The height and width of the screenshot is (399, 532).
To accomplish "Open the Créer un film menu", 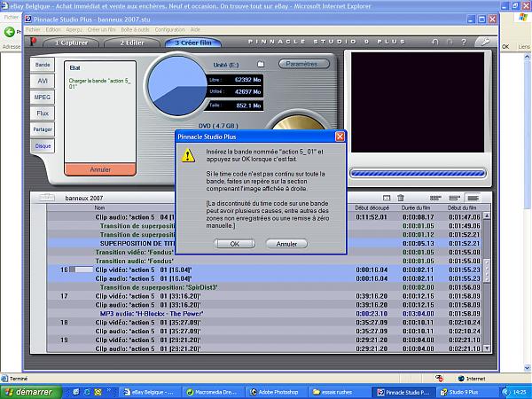I will (101, 30).
